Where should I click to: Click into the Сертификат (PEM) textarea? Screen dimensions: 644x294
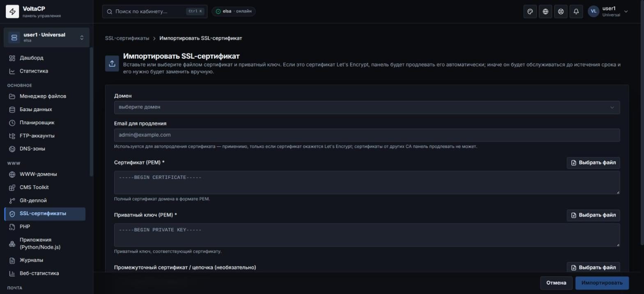[367, 182]
